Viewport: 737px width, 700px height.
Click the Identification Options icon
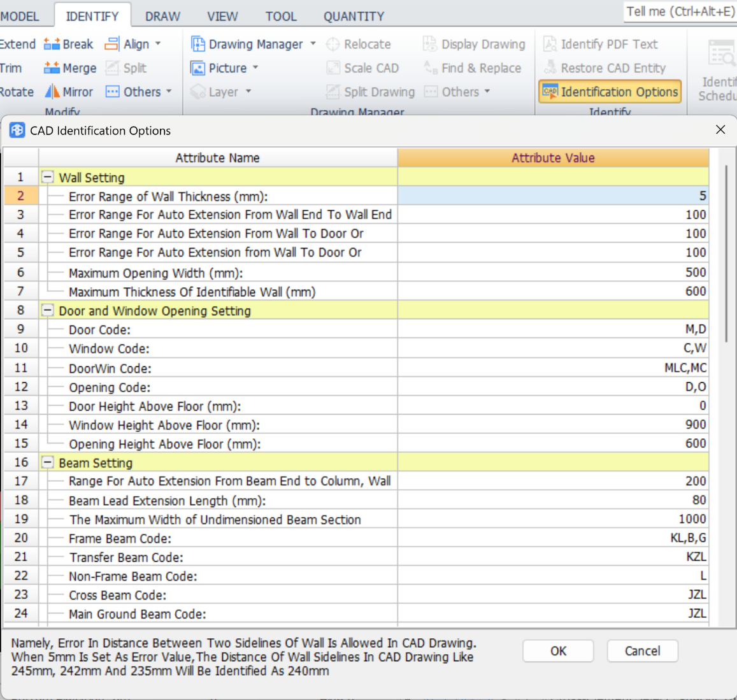click(x=550, y=92)
